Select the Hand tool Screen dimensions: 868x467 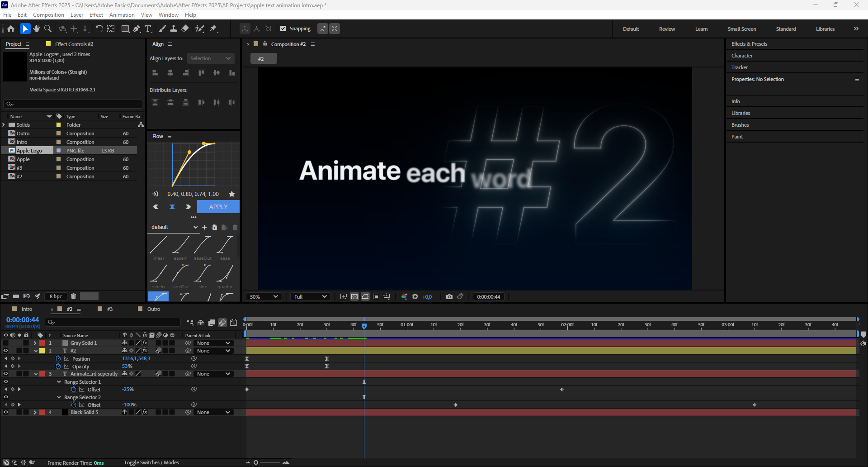(37, 29)
